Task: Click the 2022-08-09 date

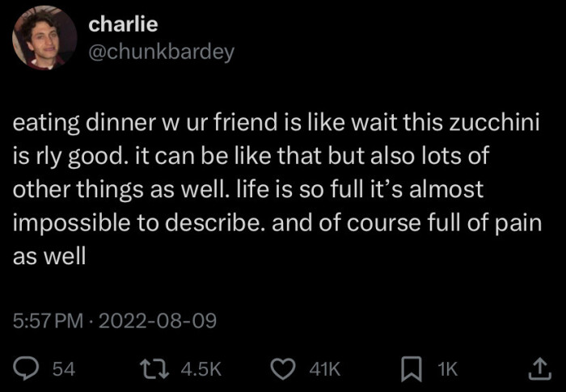Action: click(x=158, y=321)
